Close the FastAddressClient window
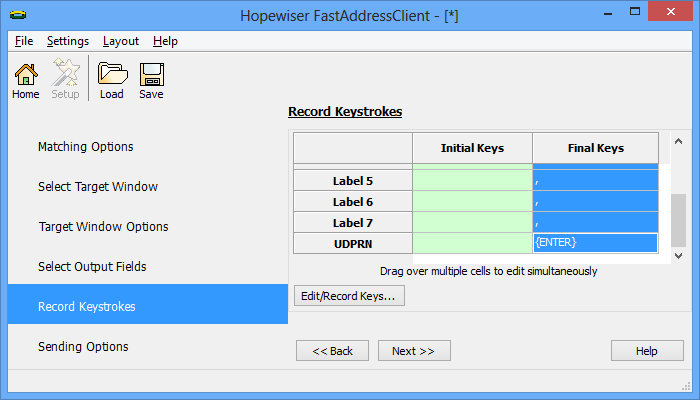The image size is (700, 400). click(x=671, y=12)
